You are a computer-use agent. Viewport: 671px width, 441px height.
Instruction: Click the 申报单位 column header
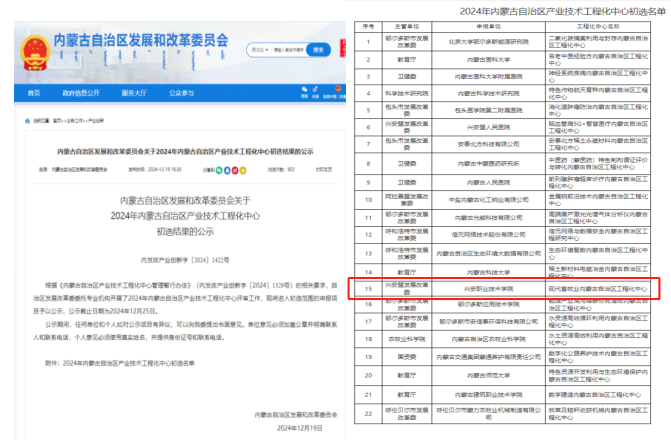pos(489,27)
